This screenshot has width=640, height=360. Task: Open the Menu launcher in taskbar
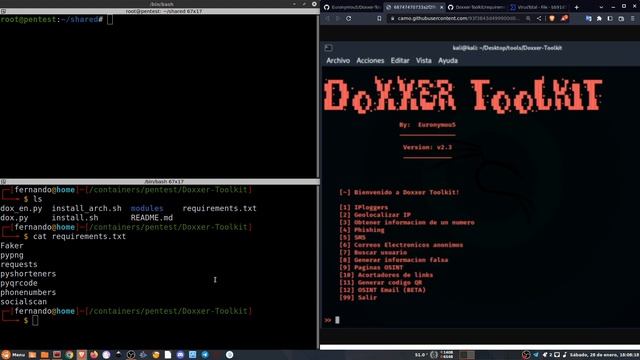click(13, 355)
